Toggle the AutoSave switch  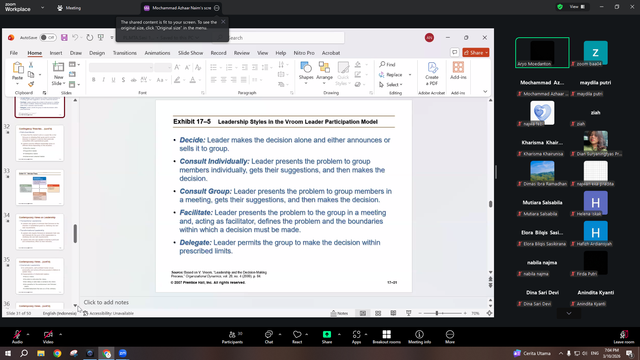[48, 38]
